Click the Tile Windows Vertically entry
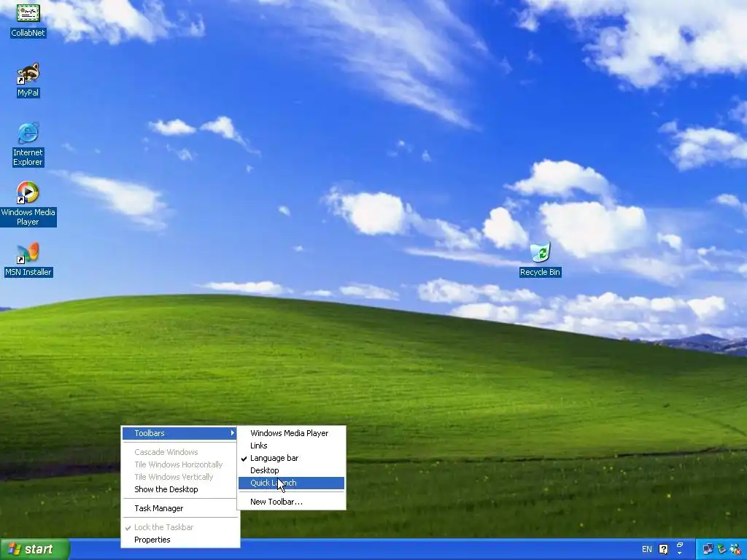The width and height of the screenshot is (747, 560). click(x=179, y=477)
